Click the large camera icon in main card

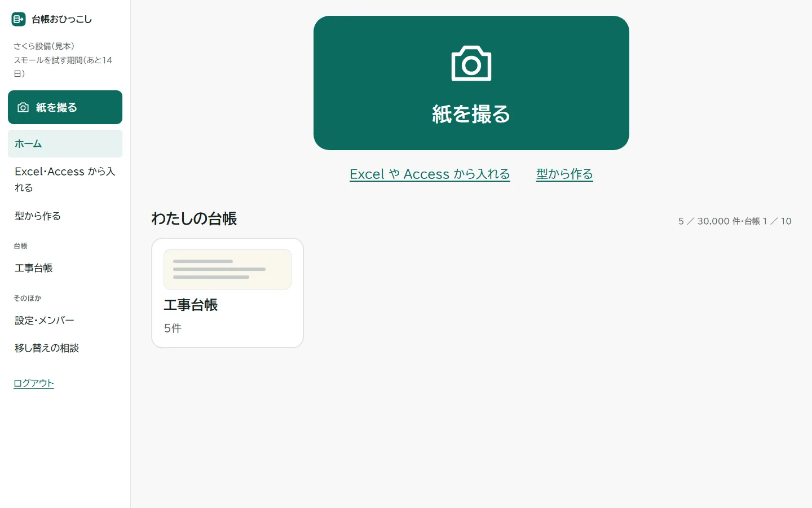click(471, 63)
